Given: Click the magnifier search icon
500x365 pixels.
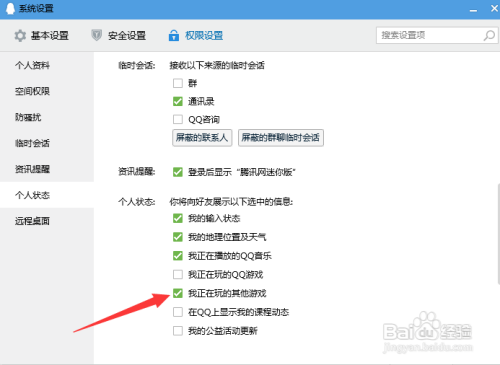Looking at the screenshot, I should pos(489,35).
